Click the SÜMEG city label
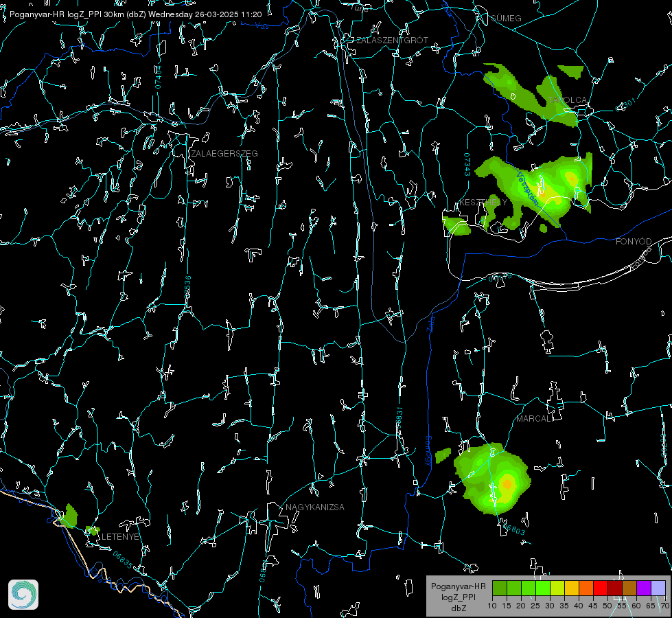The width and height of the screenshot is (672, 618). (506, 19)
